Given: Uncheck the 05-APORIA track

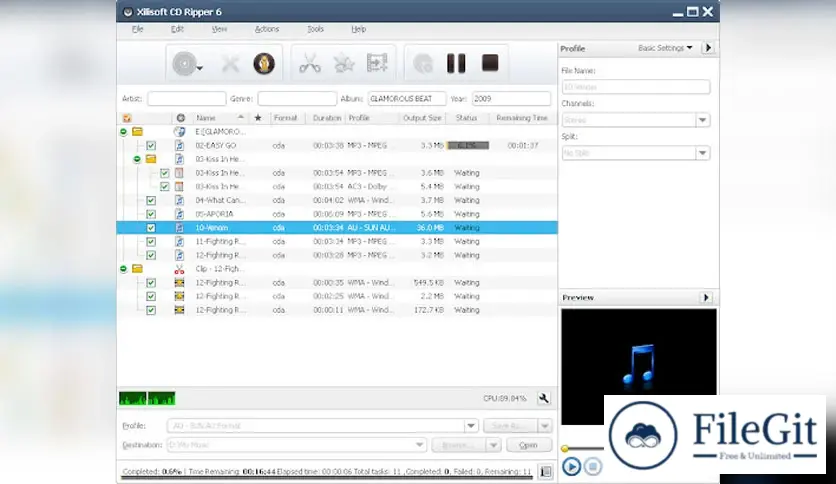Looking at the screenshot, I should tap(151, 214).
